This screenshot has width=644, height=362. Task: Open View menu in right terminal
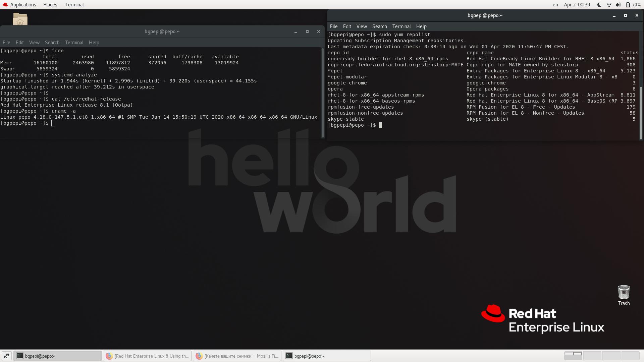click(x=362, y=26)
